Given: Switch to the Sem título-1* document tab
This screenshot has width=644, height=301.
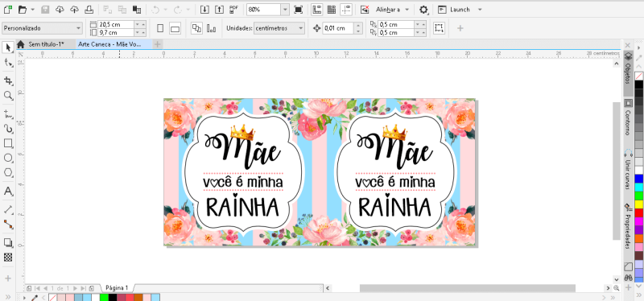Looking at the screenshot, I should [x=46, y=44].
